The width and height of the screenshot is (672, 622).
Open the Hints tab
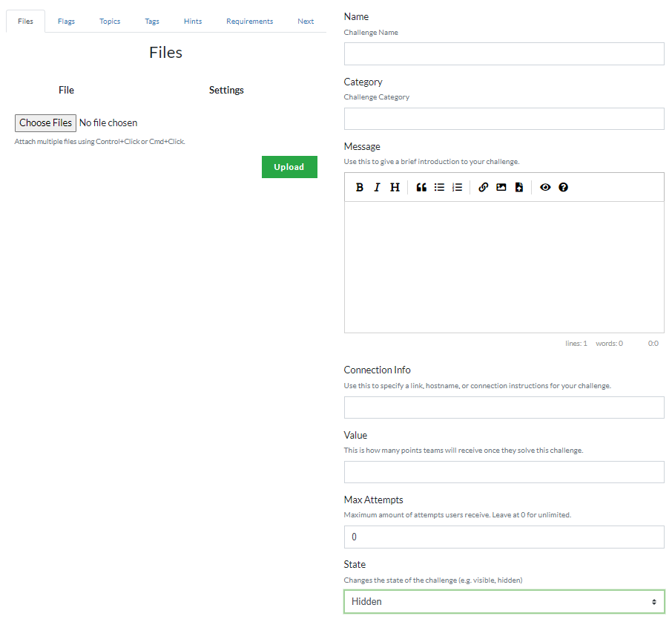193,22
